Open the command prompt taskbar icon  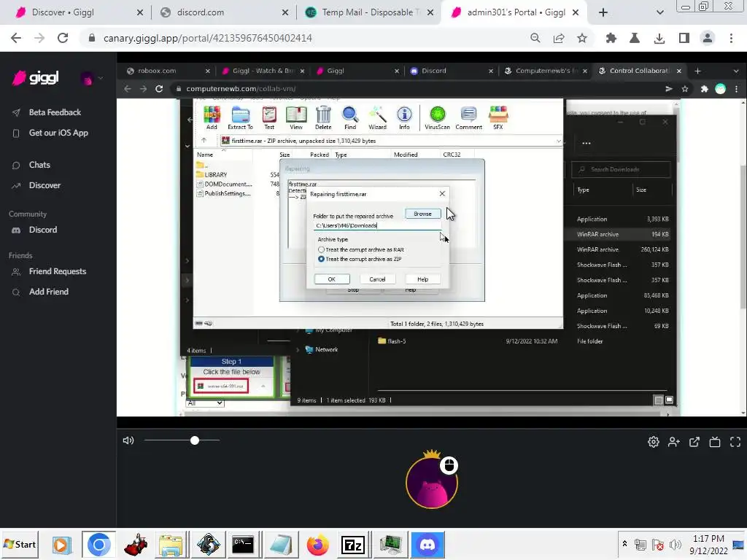243,544
